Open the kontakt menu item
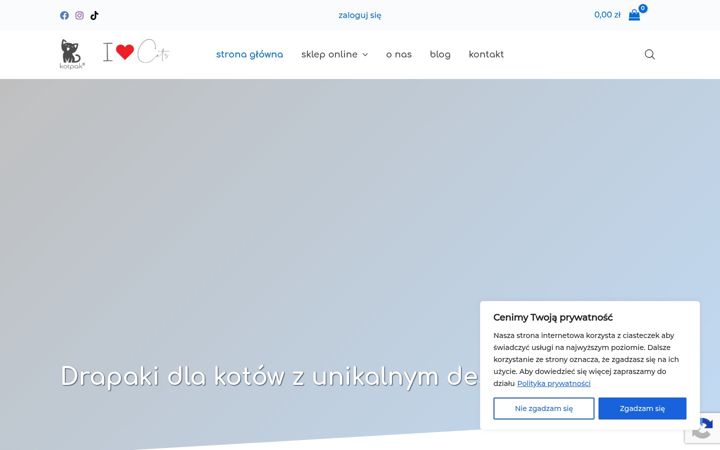 486,54
